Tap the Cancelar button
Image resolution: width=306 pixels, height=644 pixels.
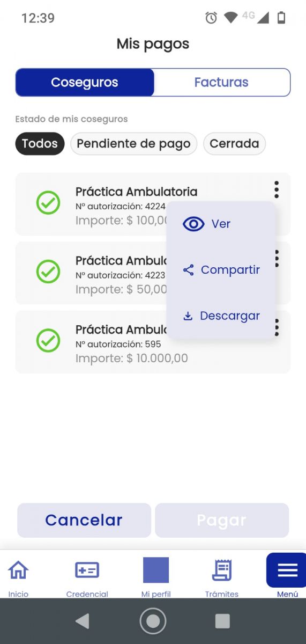[x=84, y=520]
